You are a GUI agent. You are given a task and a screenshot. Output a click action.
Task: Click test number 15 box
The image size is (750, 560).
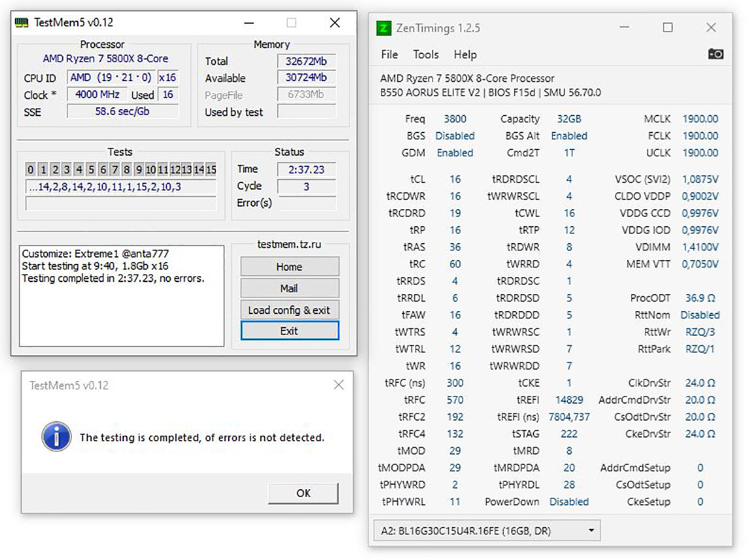(x=211, y=170)
